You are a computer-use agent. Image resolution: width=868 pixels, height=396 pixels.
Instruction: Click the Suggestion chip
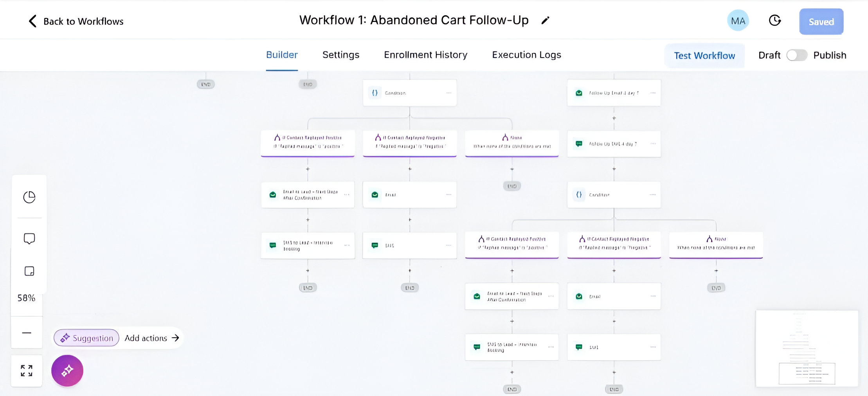86,338
